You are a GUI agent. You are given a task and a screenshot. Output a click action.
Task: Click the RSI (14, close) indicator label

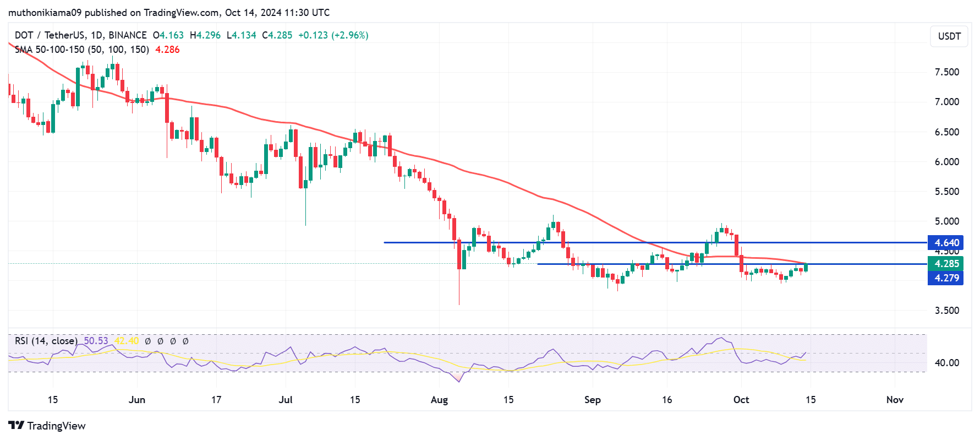click(x=46, y=341)
